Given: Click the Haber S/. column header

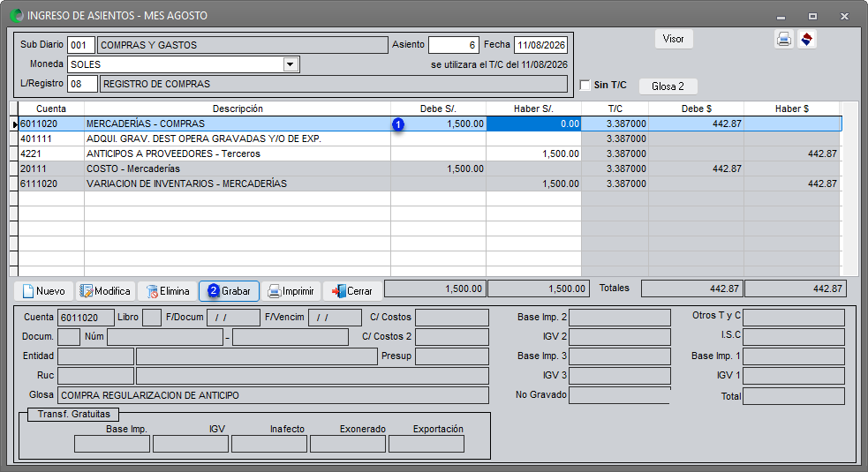Looking at the screenshot, I should coord(533,109).
